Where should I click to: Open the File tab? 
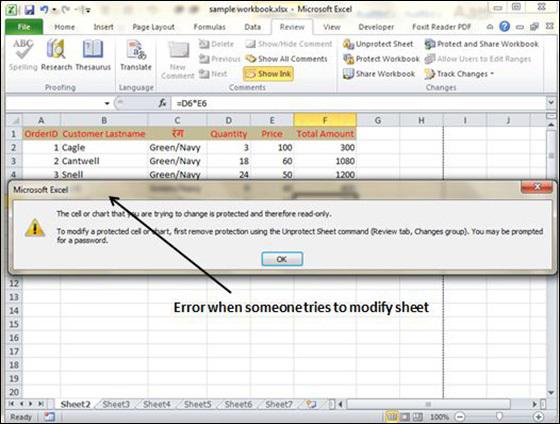(x=24, y=27)
